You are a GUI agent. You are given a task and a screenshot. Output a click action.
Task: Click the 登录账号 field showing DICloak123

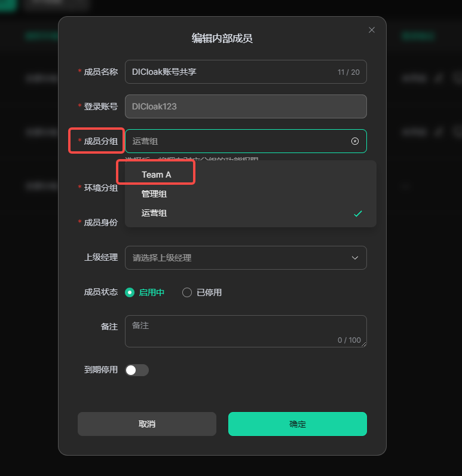point(246,106)
